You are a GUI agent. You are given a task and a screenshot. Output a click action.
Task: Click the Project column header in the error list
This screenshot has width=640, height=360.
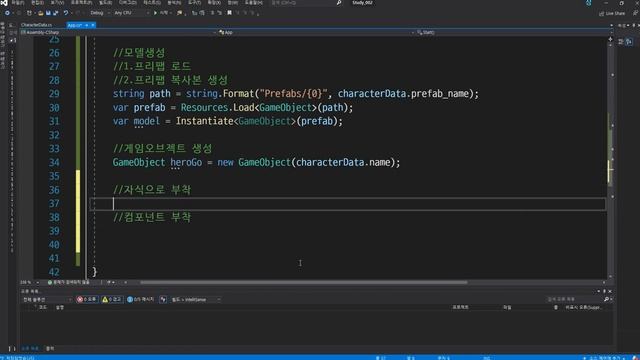point(460,307)
